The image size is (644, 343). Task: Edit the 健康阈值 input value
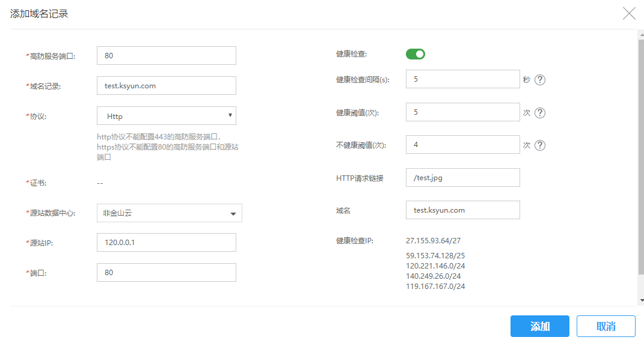pos(462,112)
